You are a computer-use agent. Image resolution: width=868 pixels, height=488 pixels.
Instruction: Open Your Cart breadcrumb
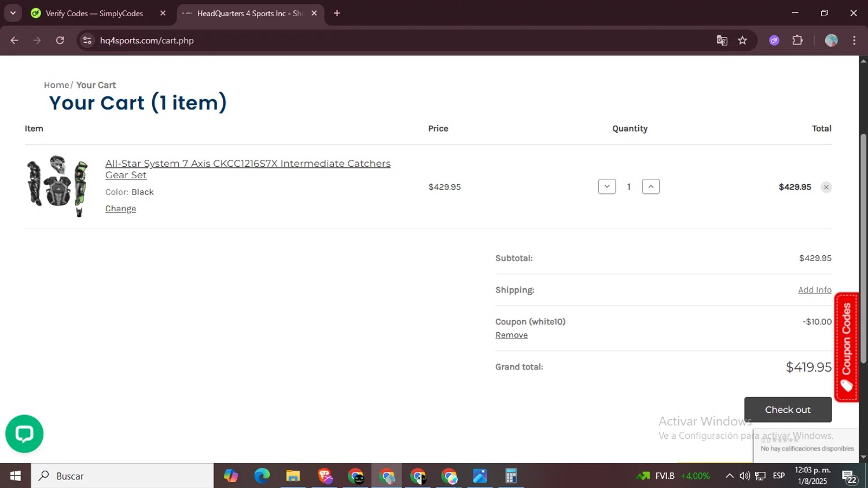pyautogui.click(x=96, y=85)
